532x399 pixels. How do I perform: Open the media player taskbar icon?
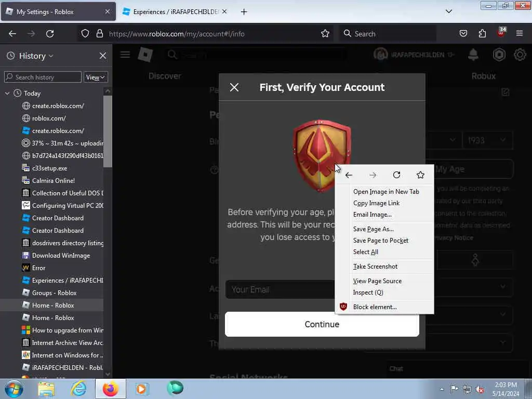click(x=142, y=389)
